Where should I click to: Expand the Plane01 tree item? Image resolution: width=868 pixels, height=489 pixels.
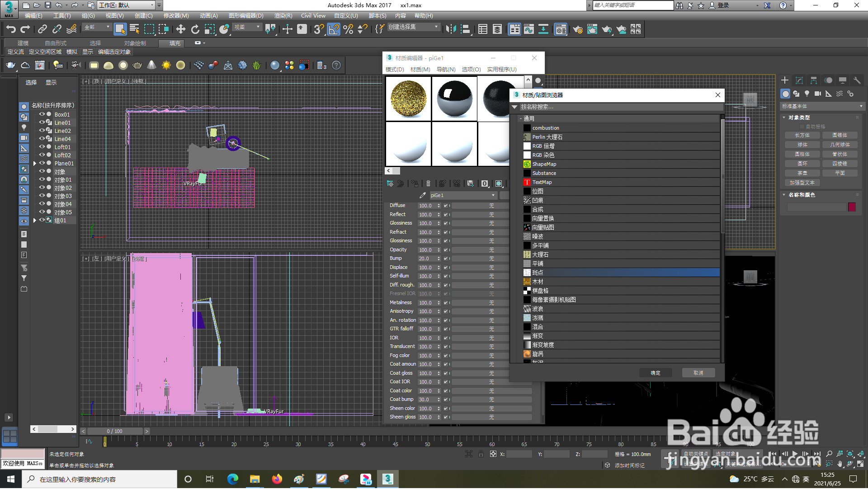pos(35,163)
